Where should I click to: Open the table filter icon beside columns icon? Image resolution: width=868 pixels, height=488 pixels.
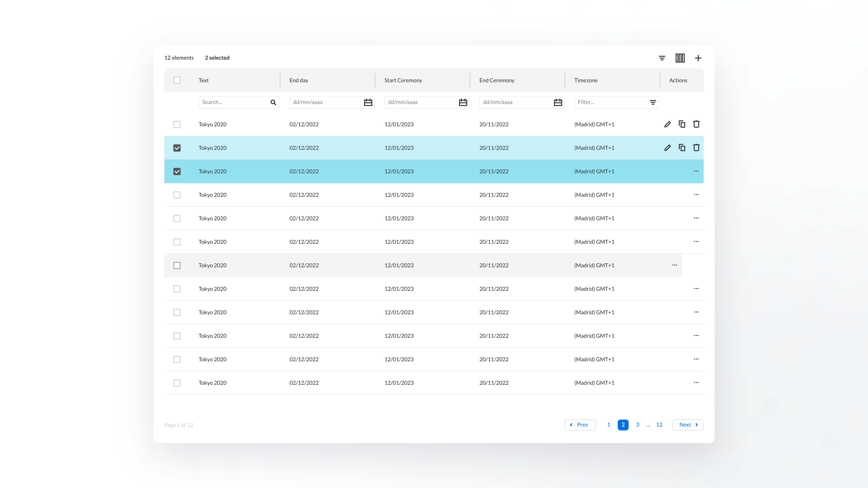[662, 58]
